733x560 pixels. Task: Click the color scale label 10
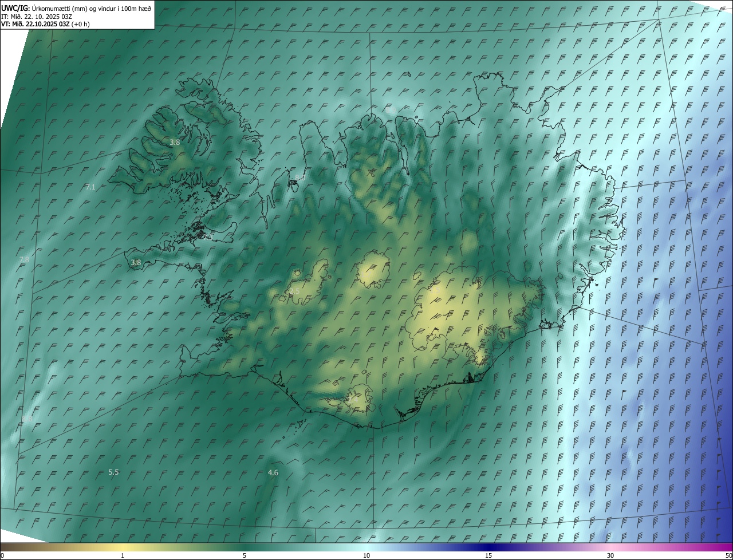click(366, 556)
